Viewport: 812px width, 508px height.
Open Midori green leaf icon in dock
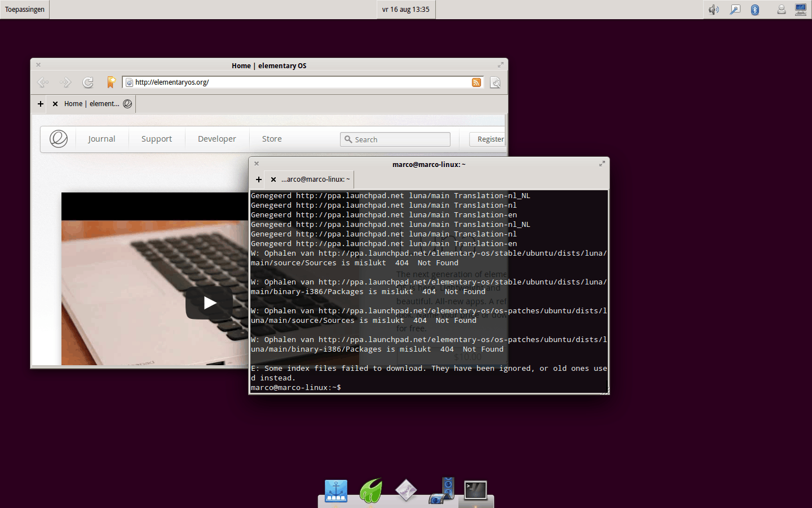click(371, 491)
